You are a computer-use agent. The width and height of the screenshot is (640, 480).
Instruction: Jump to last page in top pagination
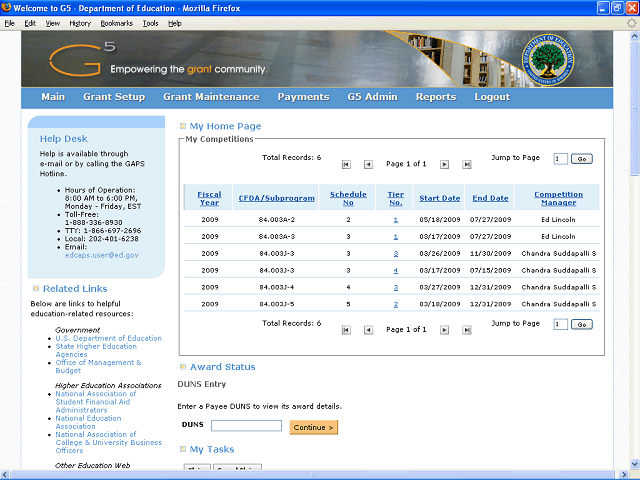[465, 164]
